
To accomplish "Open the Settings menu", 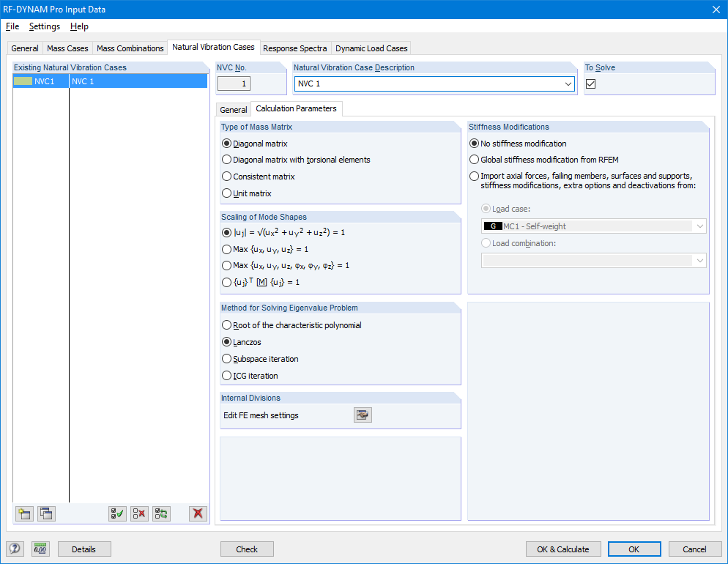I will pos(44,26).
